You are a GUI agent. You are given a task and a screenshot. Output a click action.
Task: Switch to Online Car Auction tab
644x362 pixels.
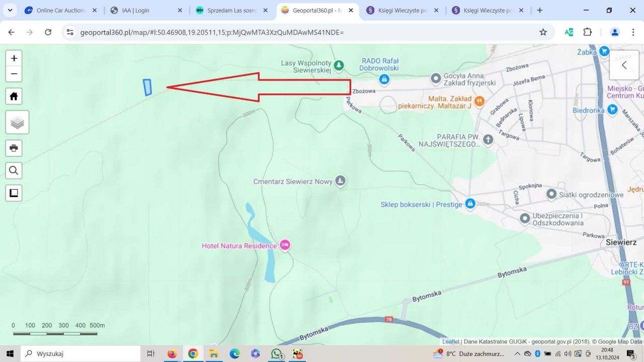(60, 10)
